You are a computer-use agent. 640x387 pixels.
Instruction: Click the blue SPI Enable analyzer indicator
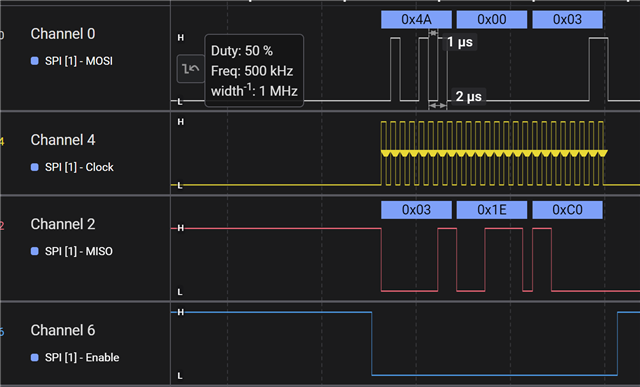pyautogui.click(x=35, y=358)
